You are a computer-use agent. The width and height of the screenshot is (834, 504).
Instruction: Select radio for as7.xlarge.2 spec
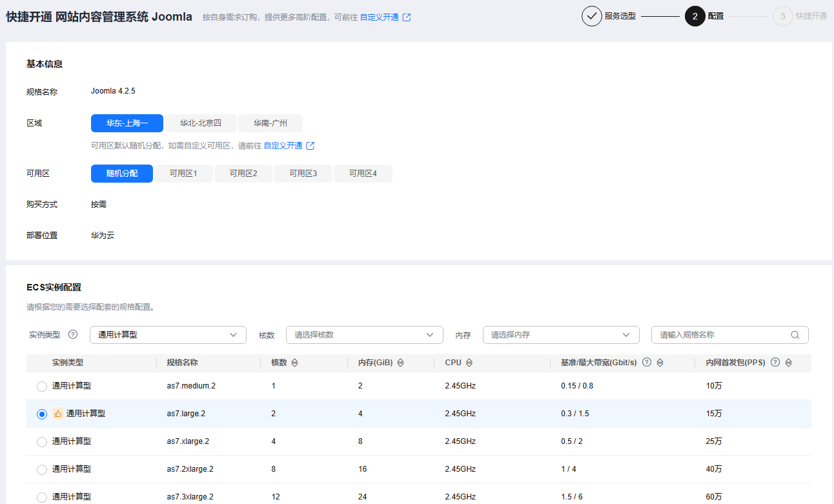pyautogui.click(x=42, y=442)
